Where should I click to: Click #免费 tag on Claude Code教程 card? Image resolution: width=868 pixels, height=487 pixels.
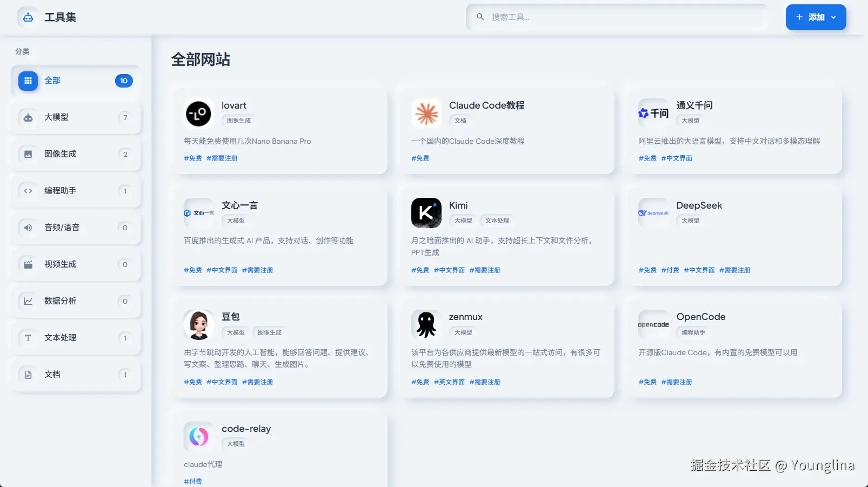(x=420, y=158)
